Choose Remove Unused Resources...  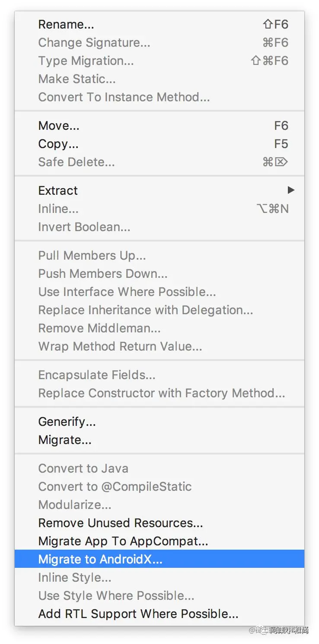(x=121, y=523)
